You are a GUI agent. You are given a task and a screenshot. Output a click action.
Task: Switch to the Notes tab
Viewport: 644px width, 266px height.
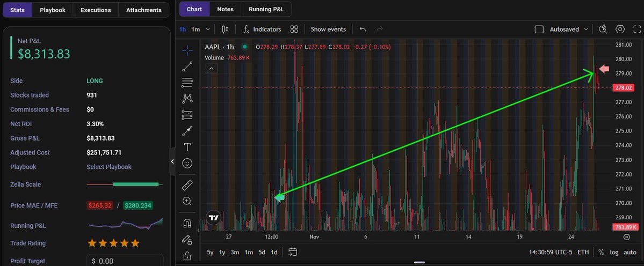click(226, 9)
